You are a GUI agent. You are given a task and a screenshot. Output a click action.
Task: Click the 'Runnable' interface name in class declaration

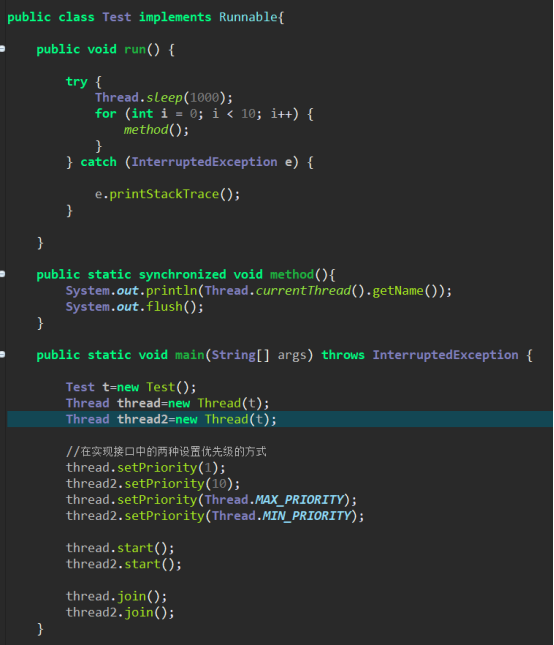click(248, 17)
